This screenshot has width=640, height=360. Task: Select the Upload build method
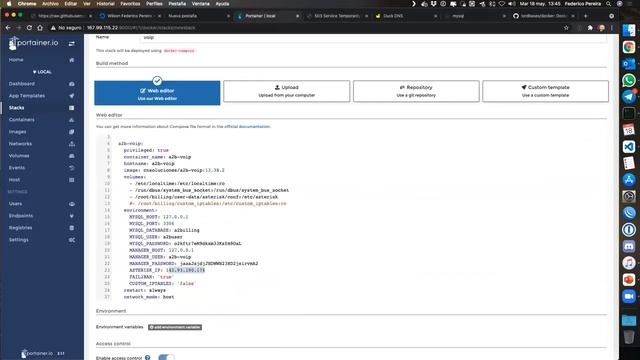(x=287, y=91)
